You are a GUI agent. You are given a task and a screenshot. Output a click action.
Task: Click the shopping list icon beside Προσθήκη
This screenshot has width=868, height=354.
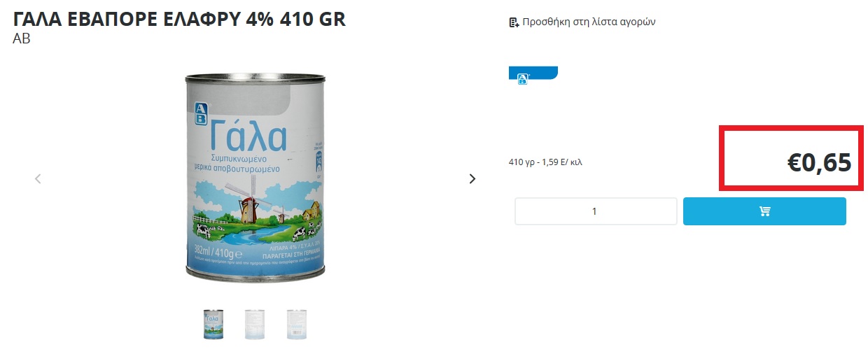514,22
